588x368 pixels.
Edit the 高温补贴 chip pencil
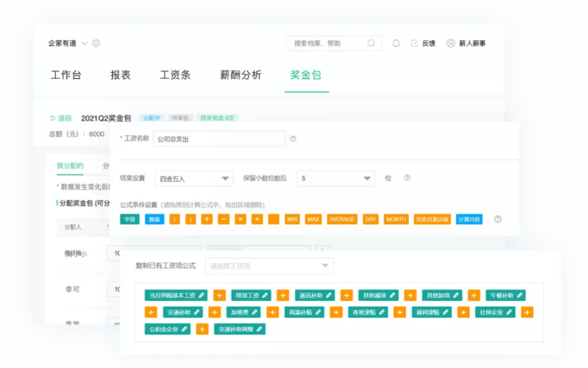318,312
